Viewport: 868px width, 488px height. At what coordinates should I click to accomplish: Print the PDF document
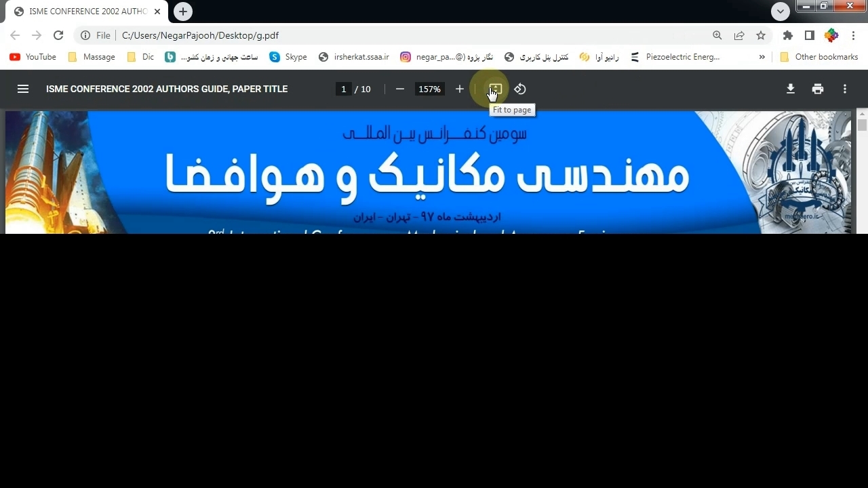(x=818, y=89)
